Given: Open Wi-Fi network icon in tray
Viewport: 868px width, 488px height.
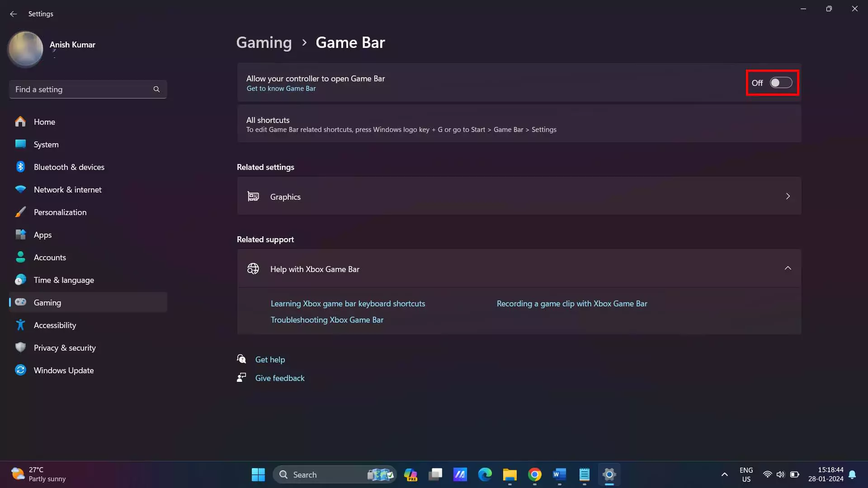Looking at the screenshot, I should [x=767, y=474].
